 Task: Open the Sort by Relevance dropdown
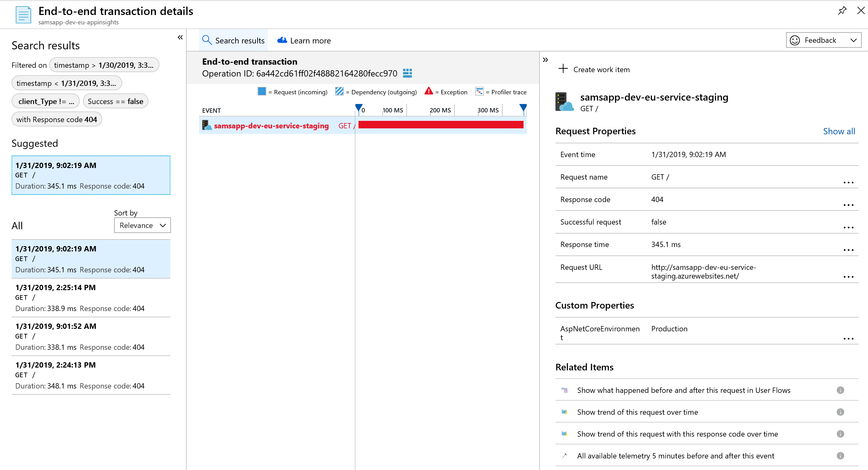point(142,225)
